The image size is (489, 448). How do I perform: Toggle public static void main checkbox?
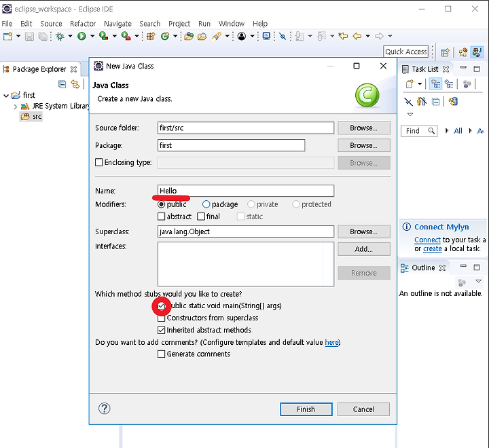pos(161,306)
